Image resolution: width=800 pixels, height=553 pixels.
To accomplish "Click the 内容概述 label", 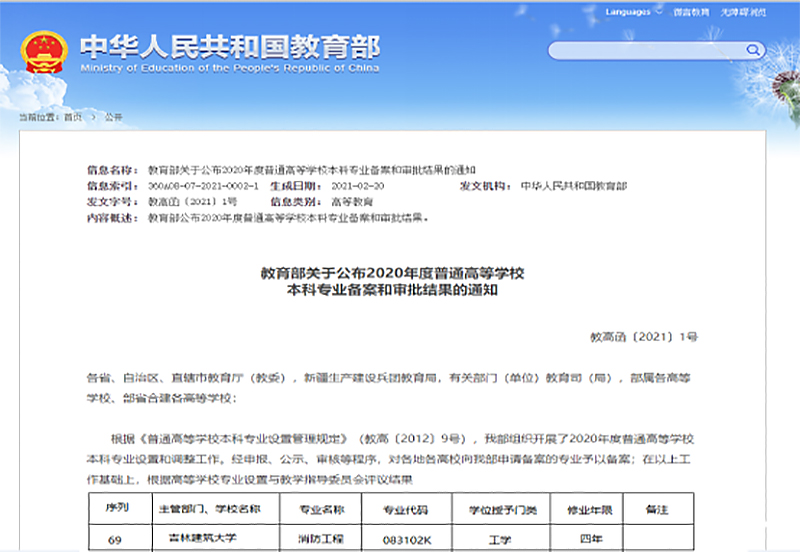I will click(x=112, y=218).
